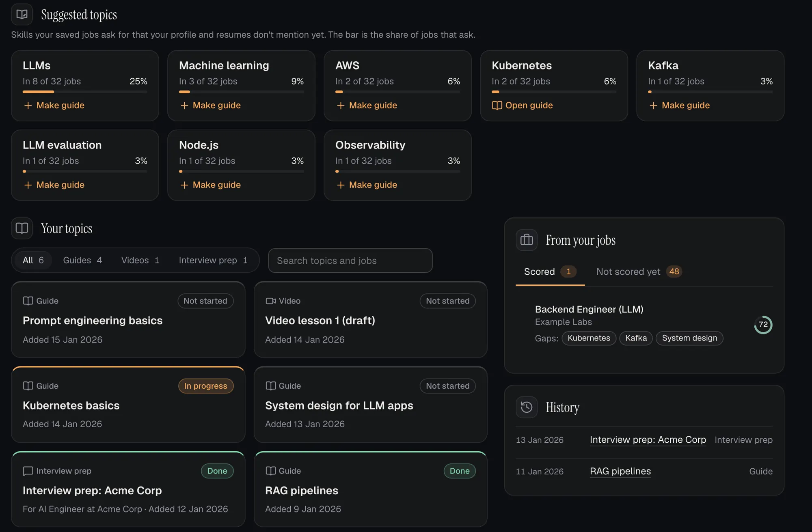The width and height of the screenshot is (812, 532).
Task: Select the All 6 filter tab
Action: coord(33,260)
